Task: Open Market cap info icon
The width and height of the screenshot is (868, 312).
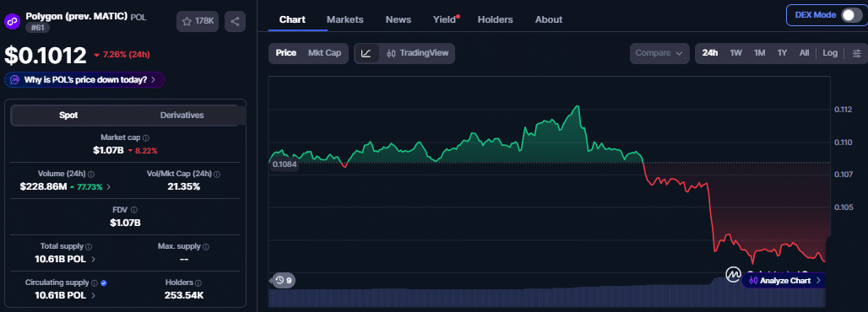Action: pyautogui.click(x=146, y=137)
